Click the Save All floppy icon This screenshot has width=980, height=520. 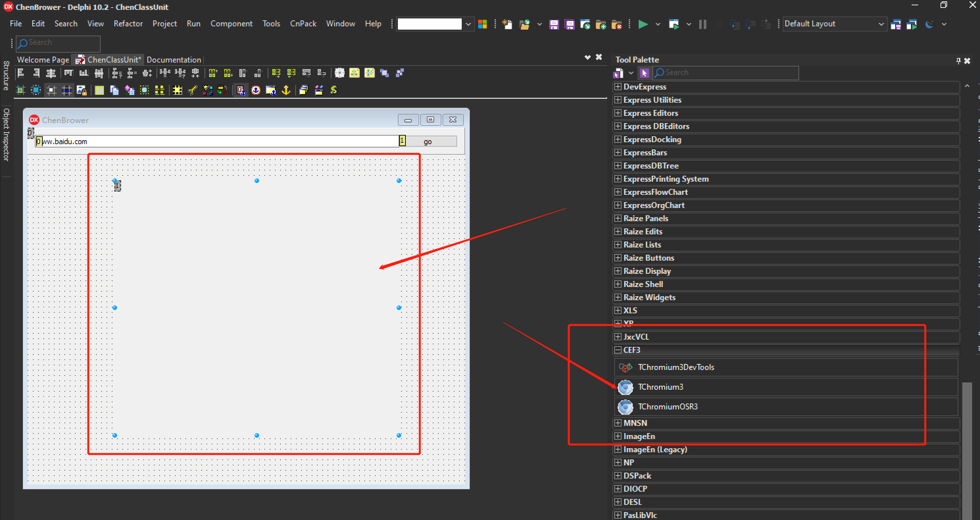(570, 24)
